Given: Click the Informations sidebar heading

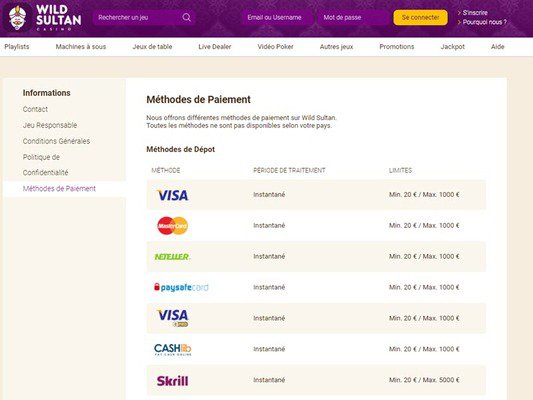Looking at the screenshot, I should point(47,93).
